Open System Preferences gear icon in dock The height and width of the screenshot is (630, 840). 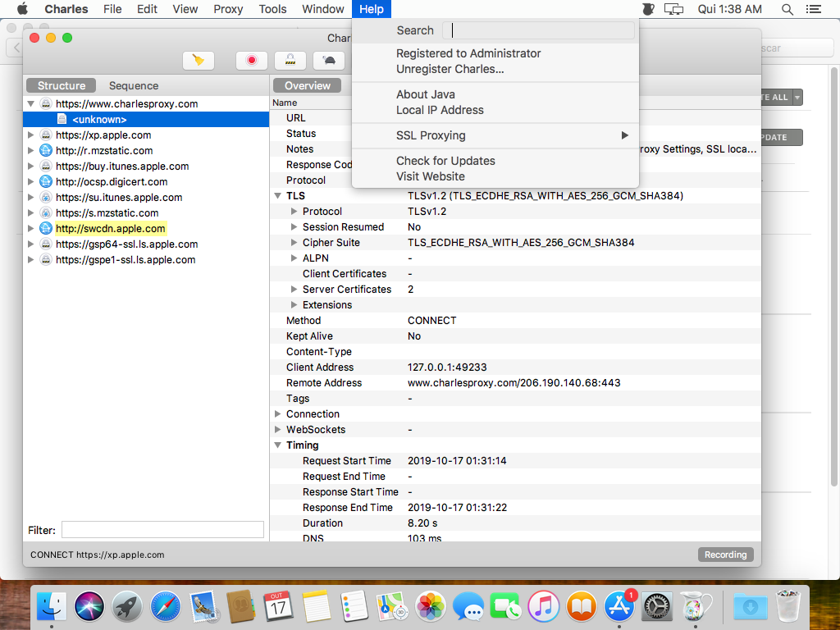[x=657, y=606]
